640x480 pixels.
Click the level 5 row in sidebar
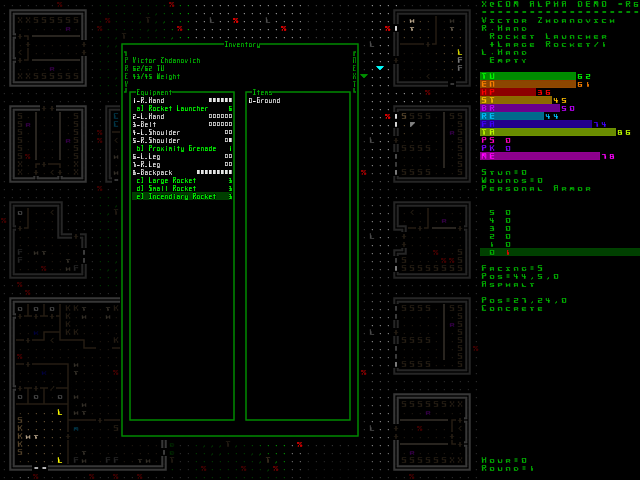tap(500, 212)
